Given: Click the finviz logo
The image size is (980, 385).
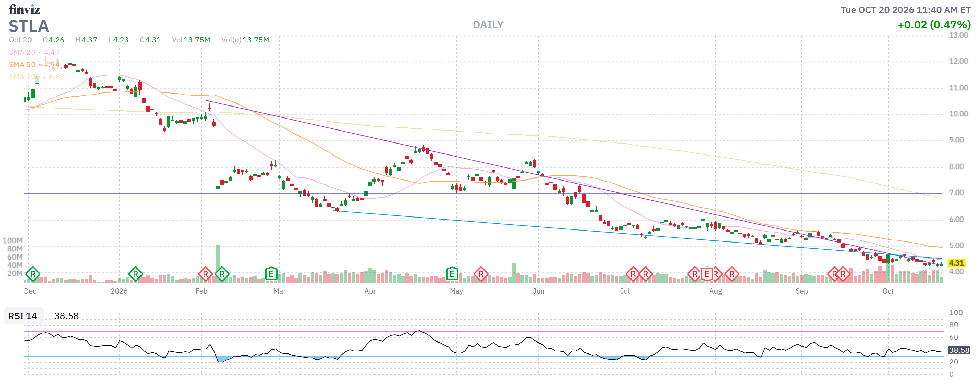Looking at the screenshot, I should [25, 9].
